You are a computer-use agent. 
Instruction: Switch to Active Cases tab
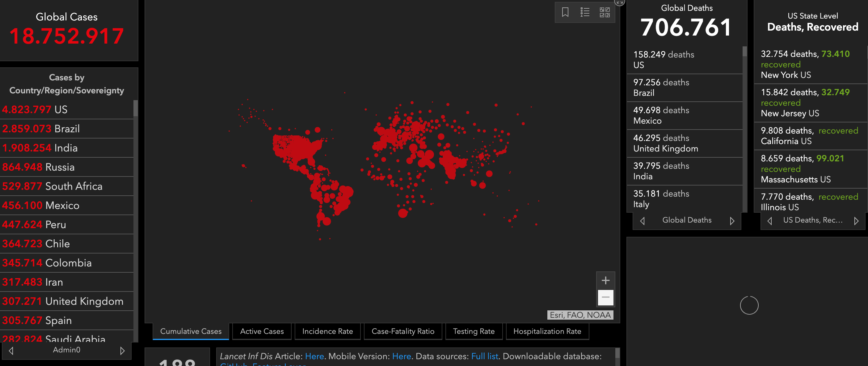point(262,331)
